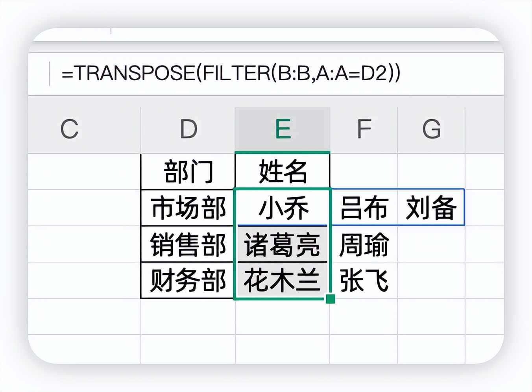Select the 销售部 cell

pyautogui.click(x=188, y=244)
